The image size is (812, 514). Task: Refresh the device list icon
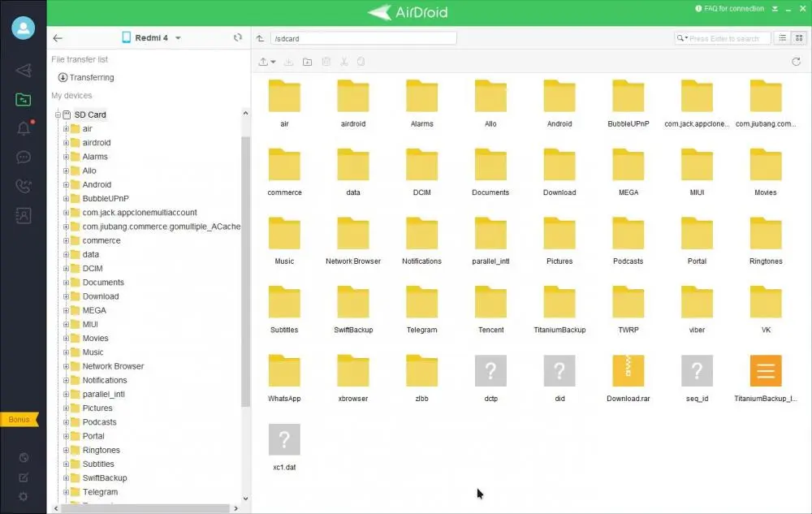click(x=238, y=37)
